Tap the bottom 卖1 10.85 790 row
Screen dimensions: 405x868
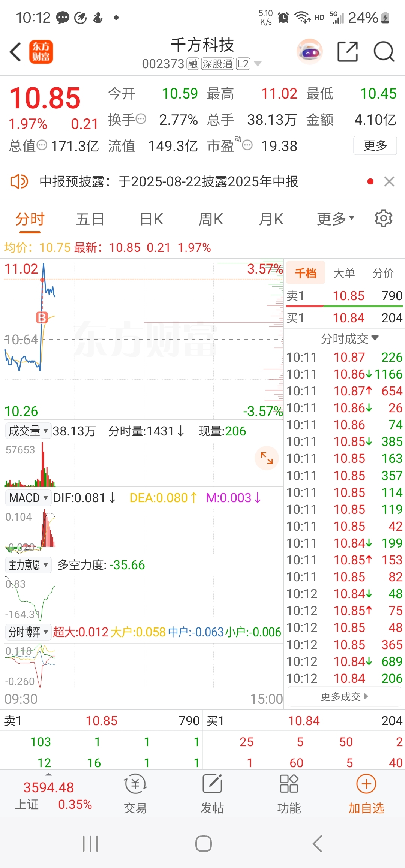click(102, 721)
